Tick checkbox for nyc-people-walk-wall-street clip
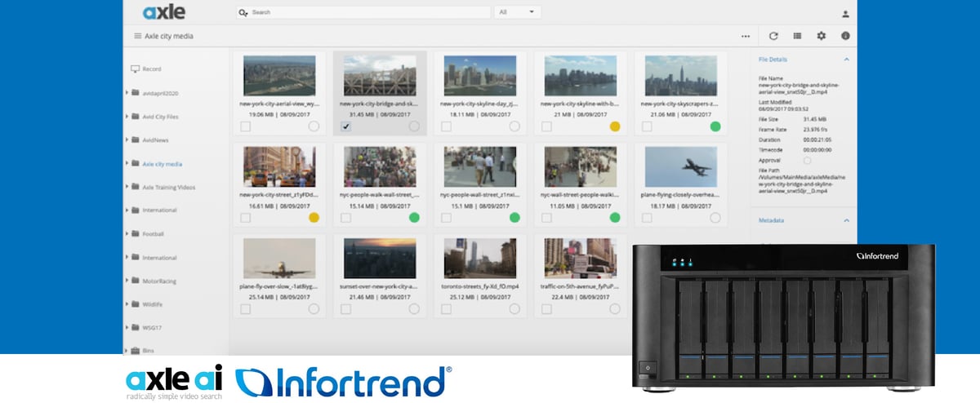 coord(345,218)
